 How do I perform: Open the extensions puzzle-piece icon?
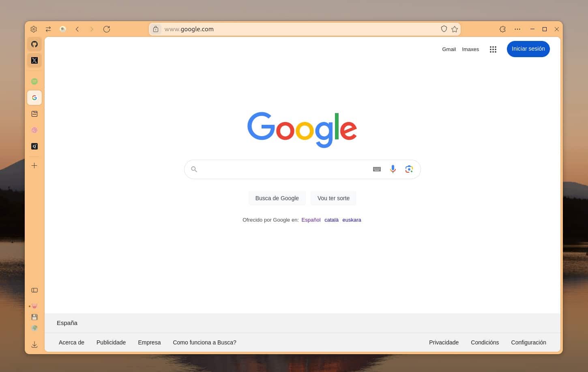click(x=503, y=29)
